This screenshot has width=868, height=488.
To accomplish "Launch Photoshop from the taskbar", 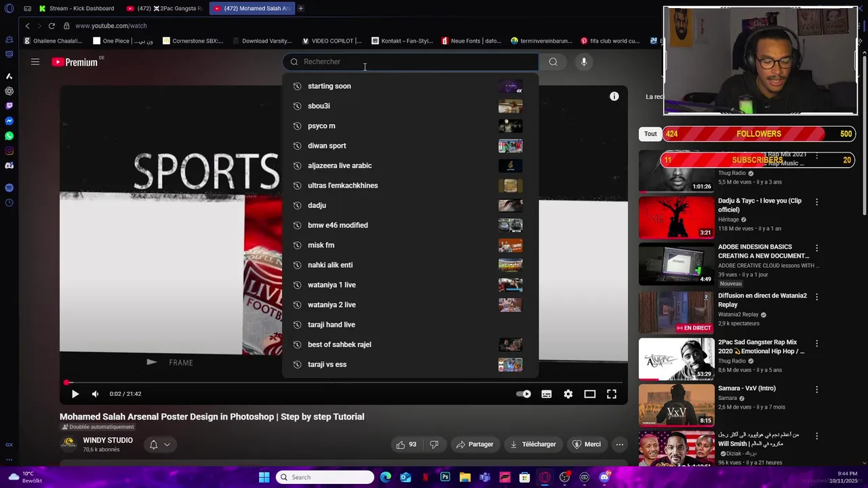I will 445,477.
